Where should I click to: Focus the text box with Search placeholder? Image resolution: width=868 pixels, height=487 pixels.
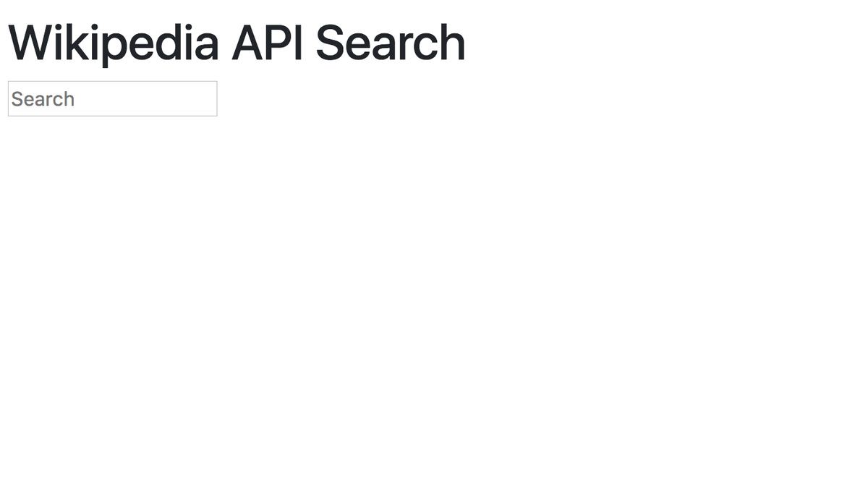[112, 98]
